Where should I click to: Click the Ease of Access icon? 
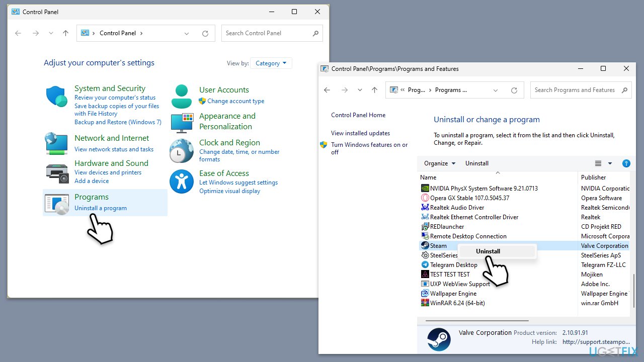181,182
